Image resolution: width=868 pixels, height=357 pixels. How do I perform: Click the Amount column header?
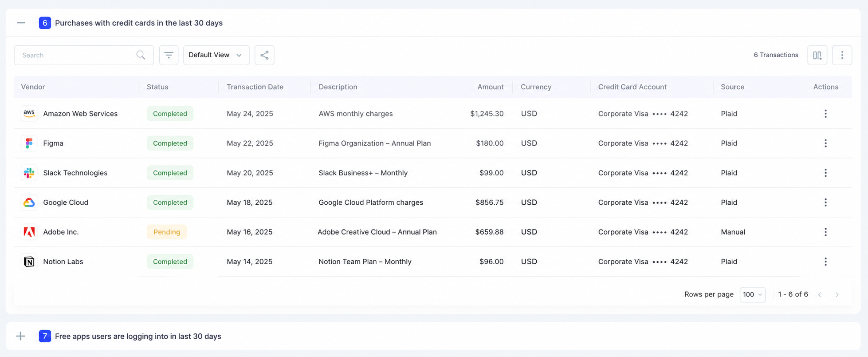[490, 87]
